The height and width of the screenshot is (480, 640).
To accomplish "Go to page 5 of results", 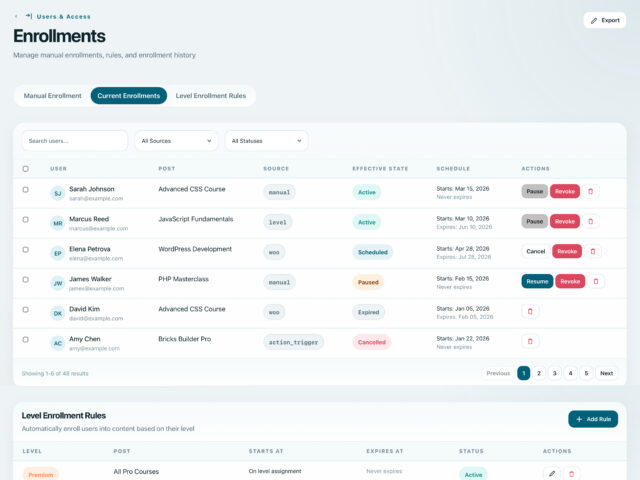I will click(586, 373).
